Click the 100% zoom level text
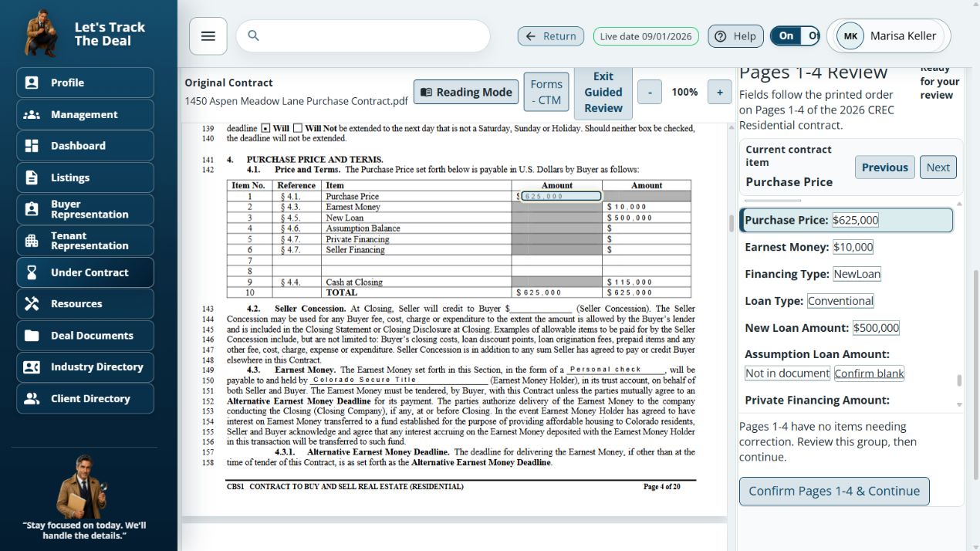This screenshot has height=551, width=980. pyautogui.click(x=684, y=92)
